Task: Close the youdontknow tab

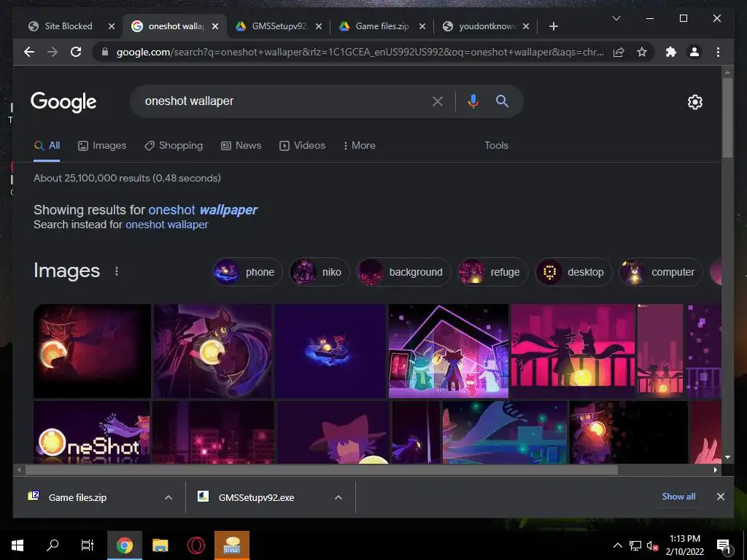Action: [526, 26]
